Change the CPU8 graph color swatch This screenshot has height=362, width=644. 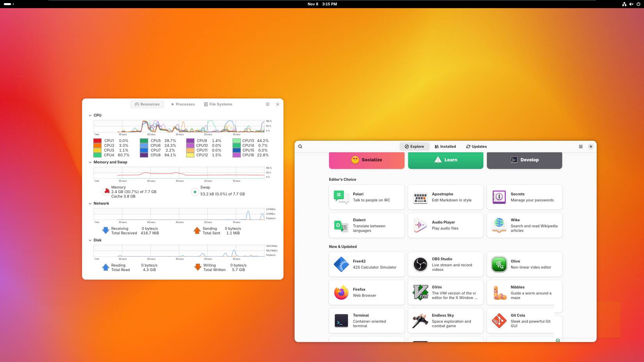pyautogui.click(x=144, y=155)
